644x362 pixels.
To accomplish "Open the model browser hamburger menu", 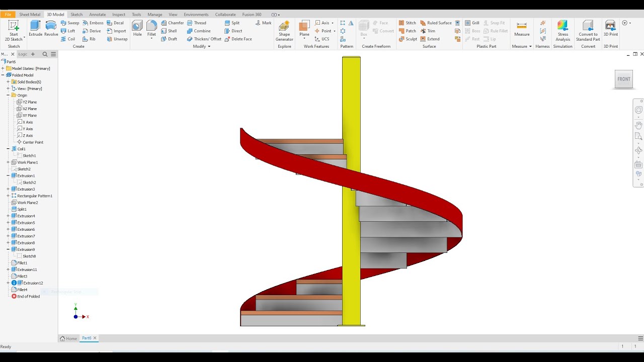I will [x=53, y=54].
